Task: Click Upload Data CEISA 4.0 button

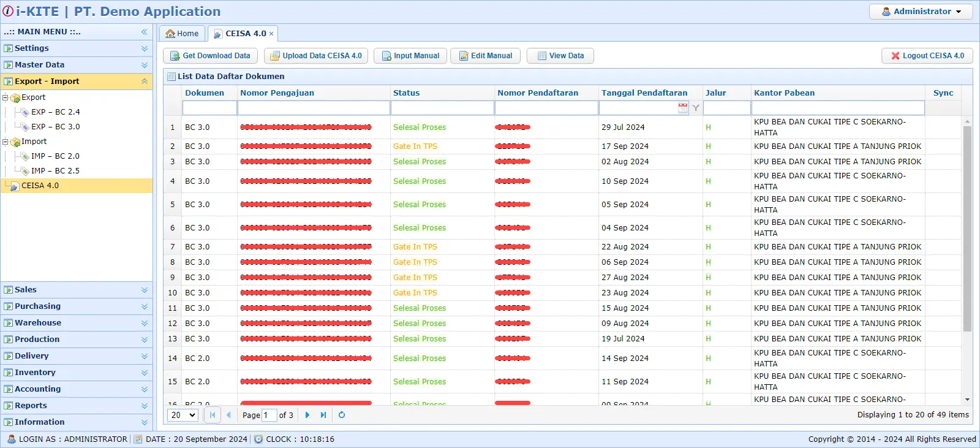Action: coord(316,56)
